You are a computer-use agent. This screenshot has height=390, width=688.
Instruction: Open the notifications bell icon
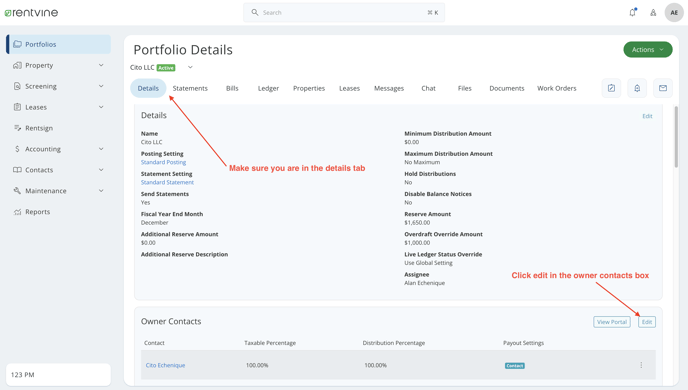tap(632, 12)
